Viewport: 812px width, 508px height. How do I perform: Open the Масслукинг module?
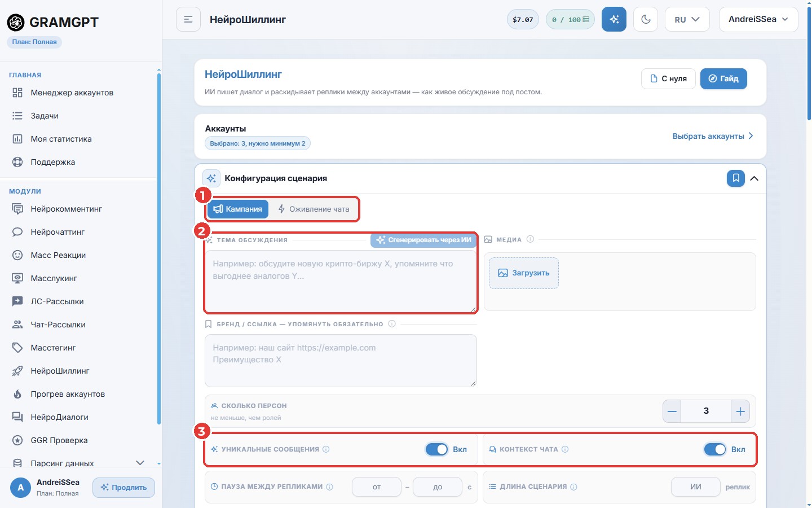78,278
